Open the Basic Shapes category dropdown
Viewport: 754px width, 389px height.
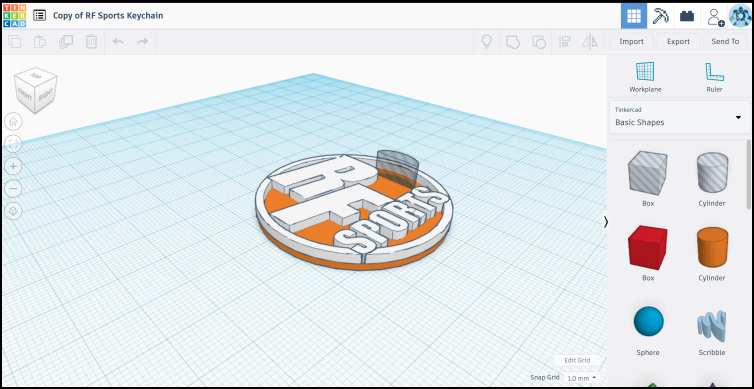(679, 117)
